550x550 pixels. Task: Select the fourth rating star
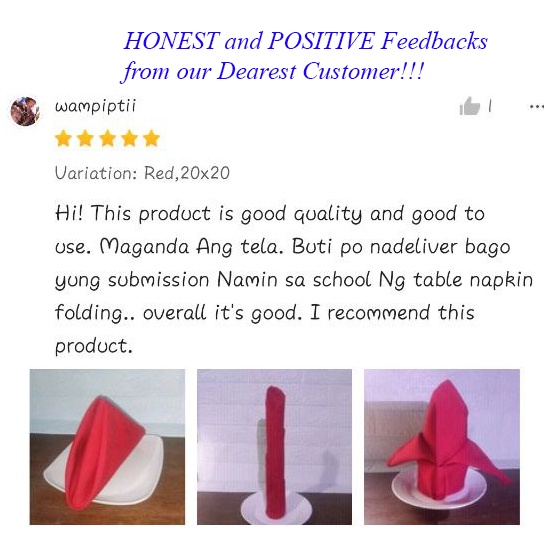[x=129, y=138]
